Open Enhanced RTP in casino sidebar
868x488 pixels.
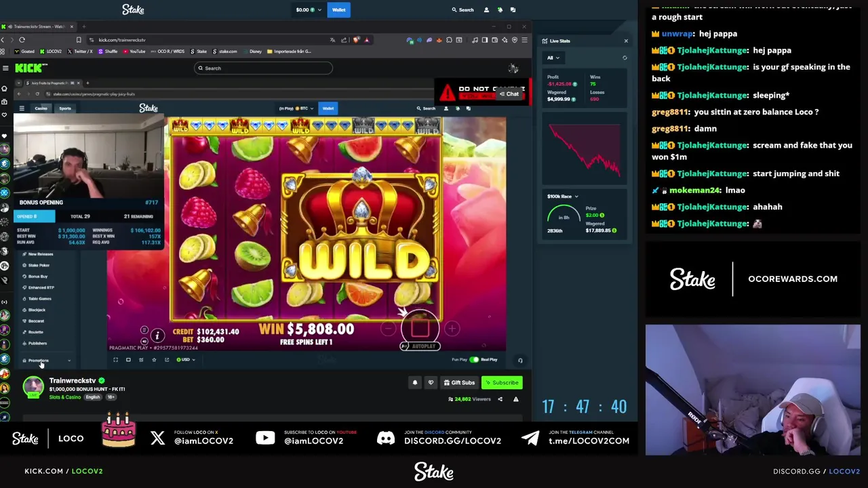[39, 287]
